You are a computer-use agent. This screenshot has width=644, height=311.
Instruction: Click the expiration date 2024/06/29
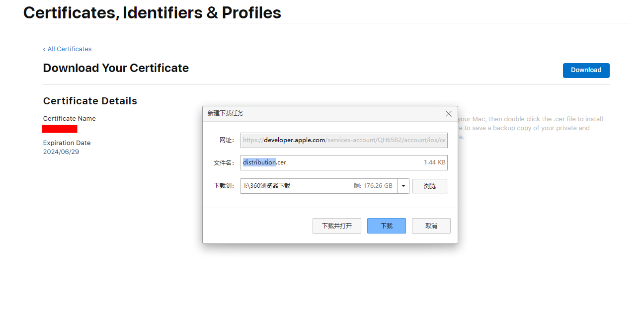61,152
